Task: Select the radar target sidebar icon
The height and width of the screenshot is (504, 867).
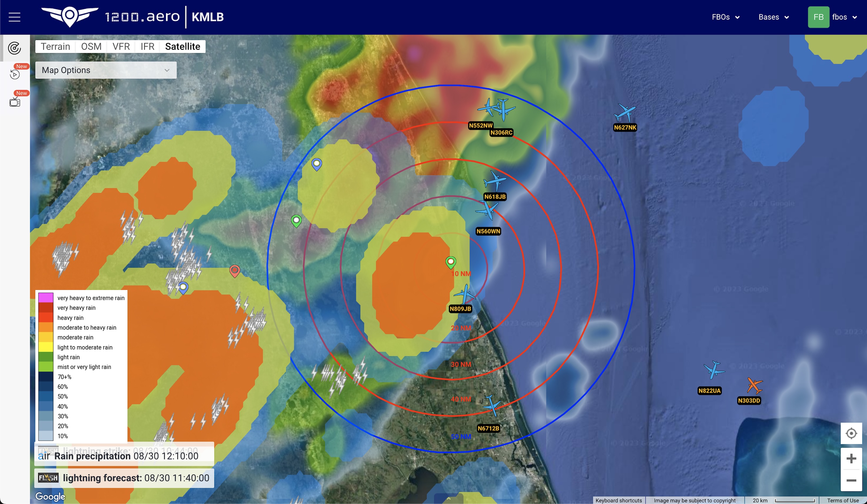Action: (x=14, y=48)
